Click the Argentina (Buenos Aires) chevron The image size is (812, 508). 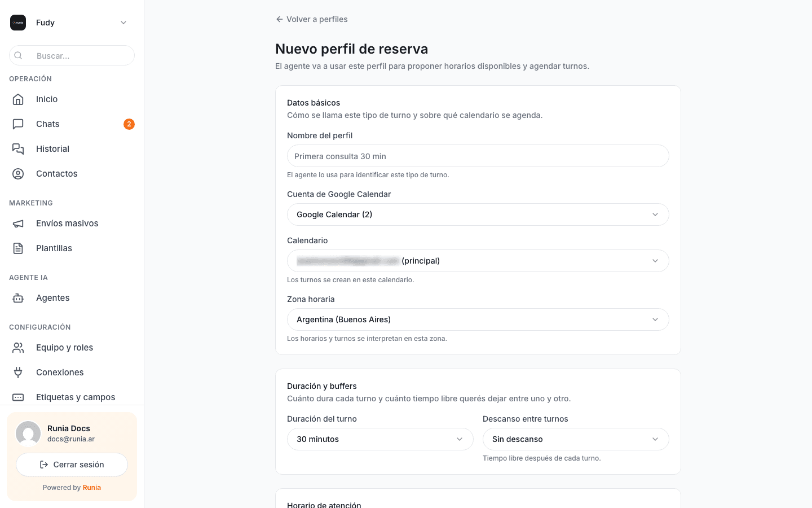(655, 319)
